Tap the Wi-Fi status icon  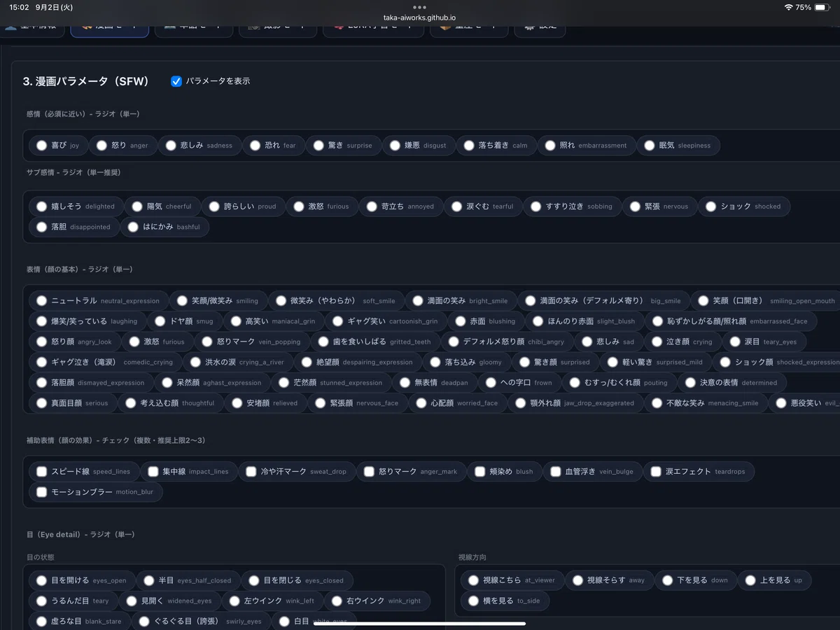(789, 7)
